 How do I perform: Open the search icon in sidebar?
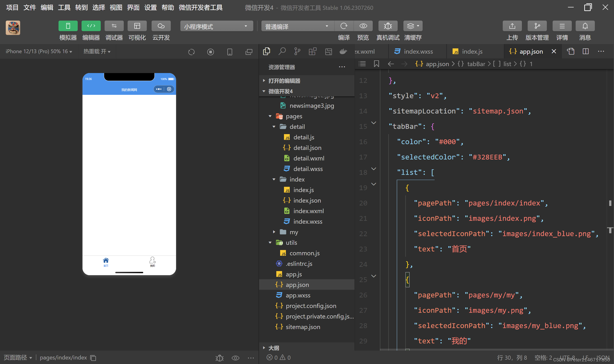point(282,51)
